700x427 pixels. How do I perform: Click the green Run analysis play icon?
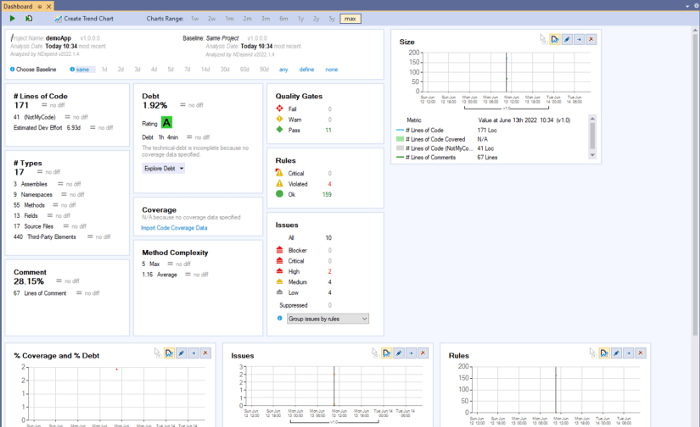[12, 18]
